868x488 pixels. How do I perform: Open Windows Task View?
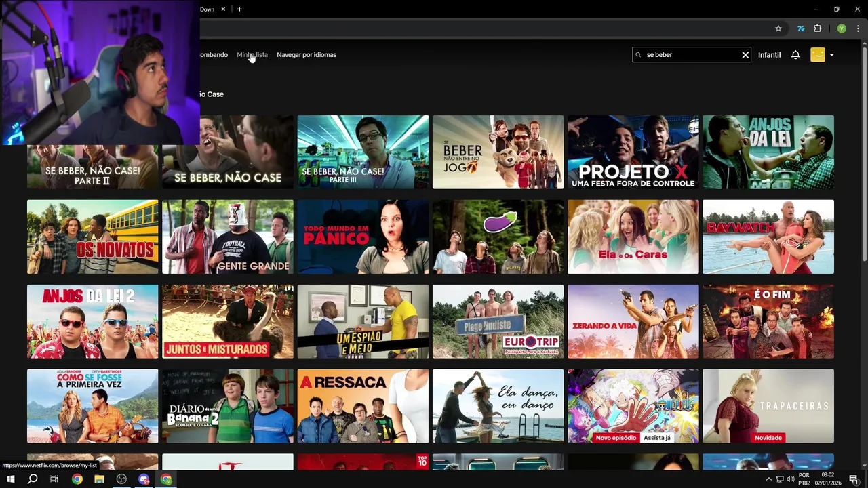pos(54,479)
